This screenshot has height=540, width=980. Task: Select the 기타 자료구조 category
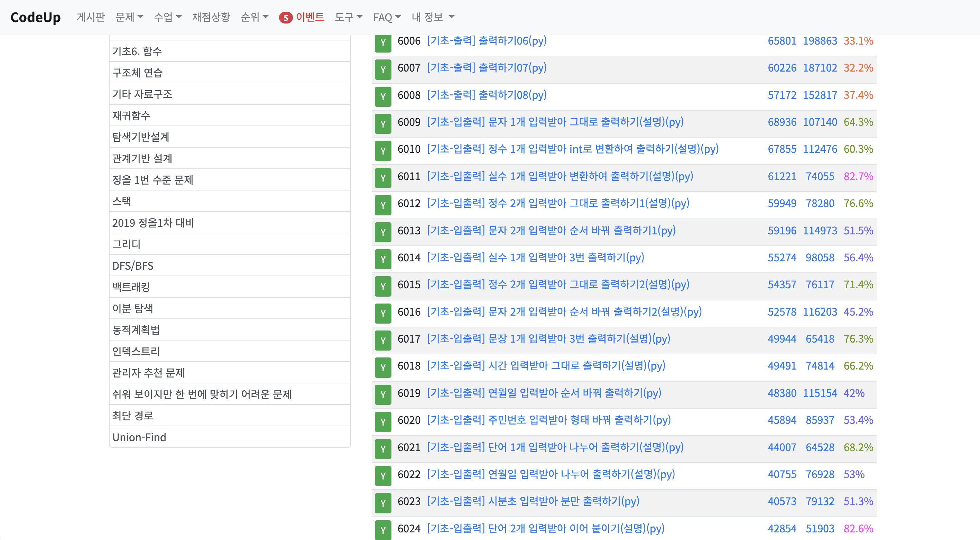[x=230, y=94]
